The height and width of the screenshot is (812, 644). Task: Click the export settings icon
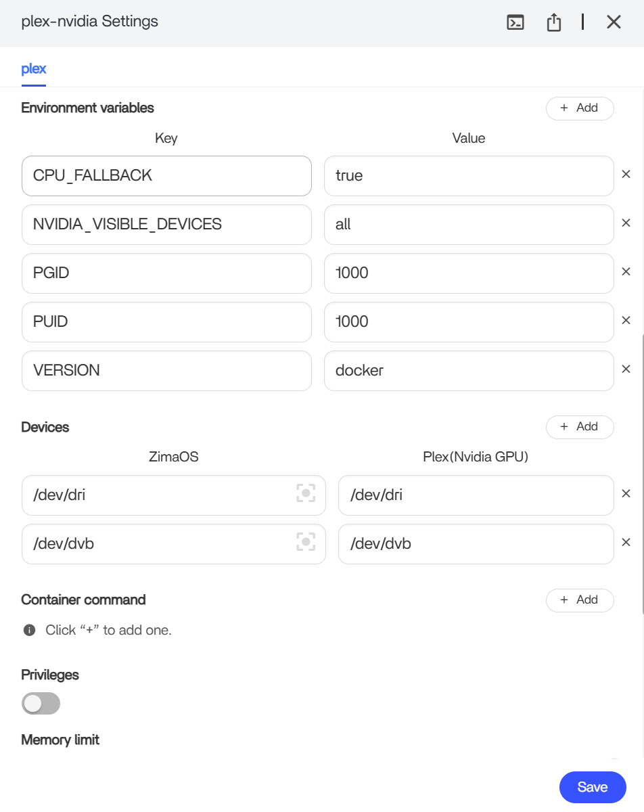tap(554, 22)
